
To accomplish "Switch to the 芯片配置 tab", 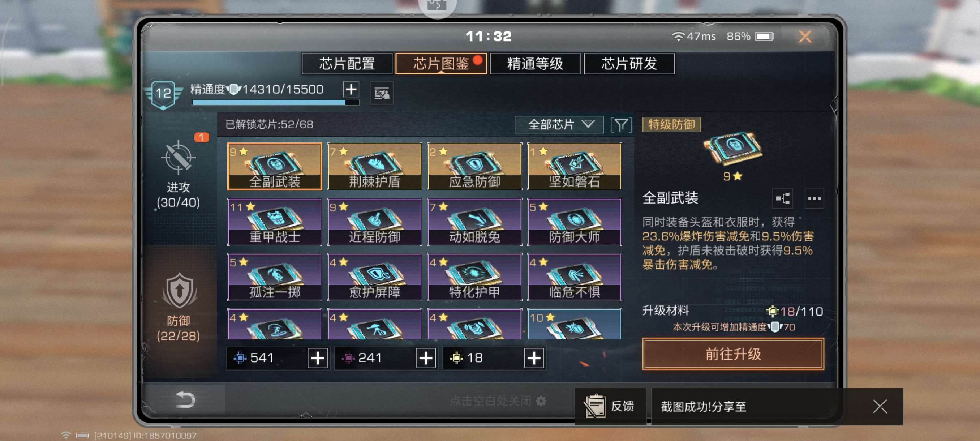I will 347,64.
